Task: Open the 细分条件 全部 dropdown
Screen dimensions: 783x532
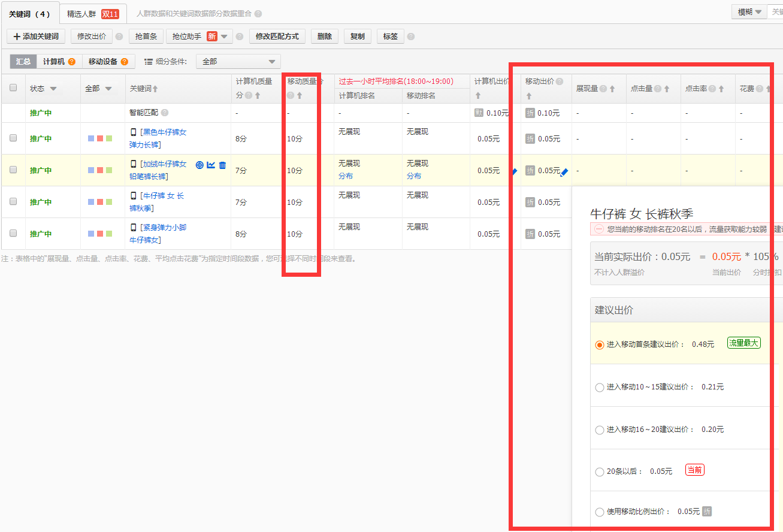Action: (x=238, y=62)
